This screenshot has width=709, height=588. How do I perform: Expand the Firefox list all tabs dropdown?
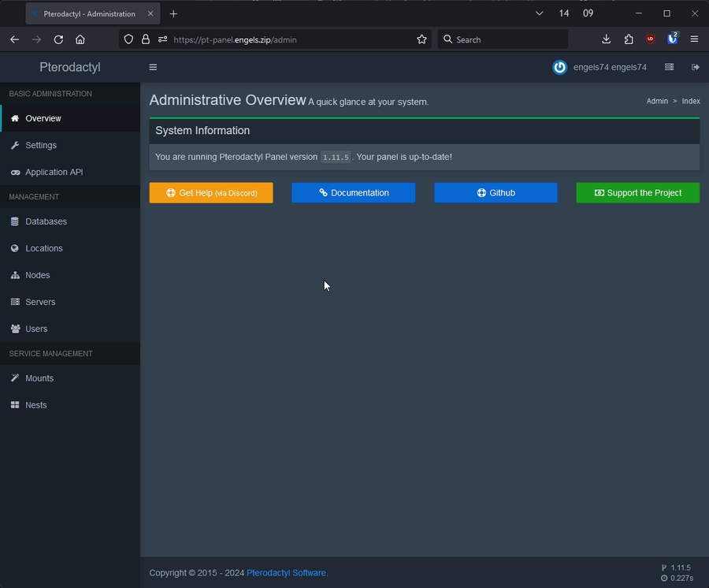pos(539,13)
